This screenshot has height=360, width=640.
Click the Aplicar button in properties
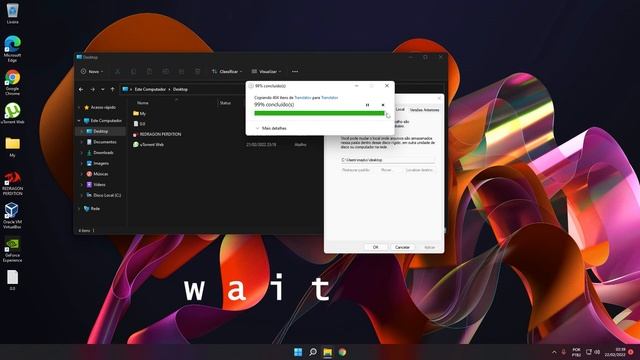point(429,247)
